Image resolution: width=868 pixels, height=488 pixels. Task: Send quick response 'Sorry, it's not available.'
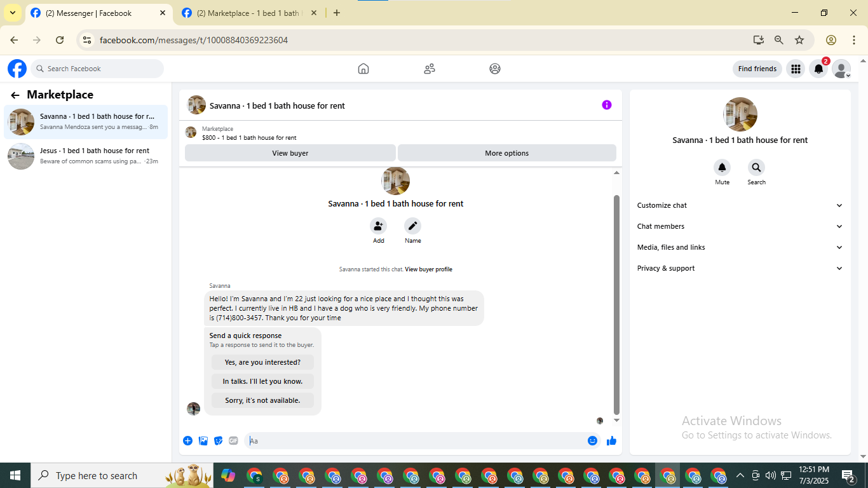click(262, 400)
